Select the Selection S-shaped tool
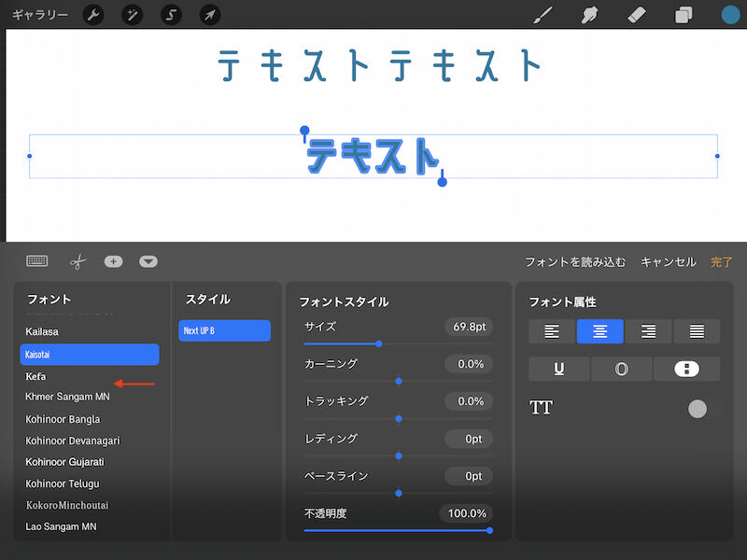 [x=171, y=15]
